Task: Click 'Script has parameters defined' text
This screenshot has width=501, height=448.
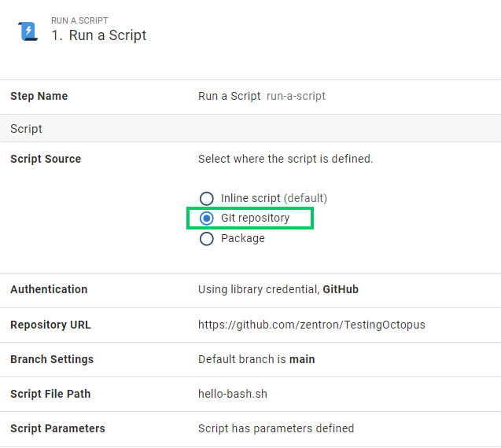Action: click(276, 428)
